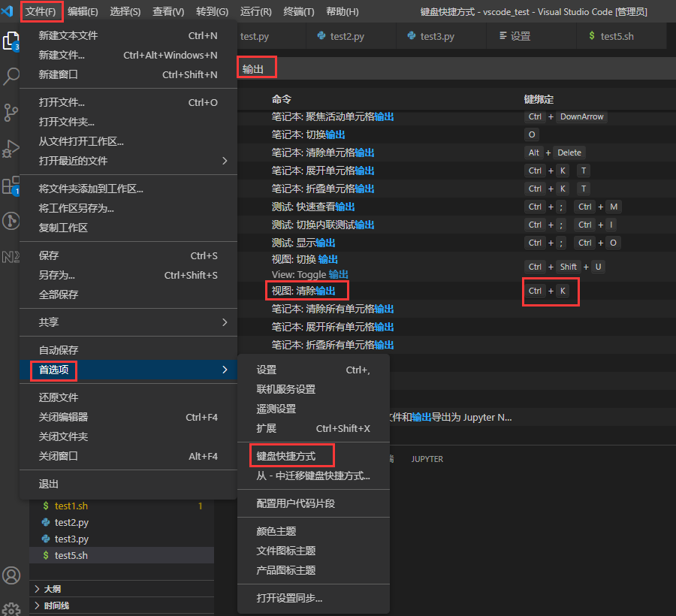Viewport: 676px width, 616px height.
Task: Click the shell icon on test5.sh tab
Action: [x=592, y=36]
